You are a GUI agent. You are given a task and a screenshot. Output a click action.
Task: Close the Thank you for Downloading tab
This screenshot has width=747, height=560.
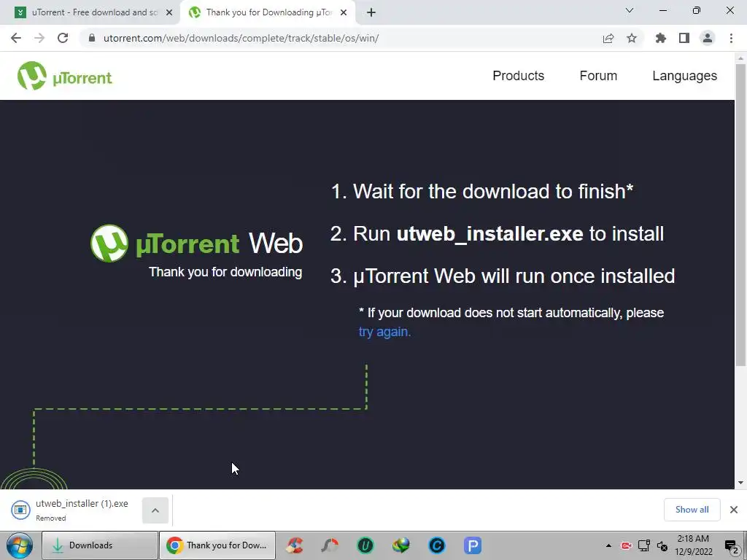344,13
